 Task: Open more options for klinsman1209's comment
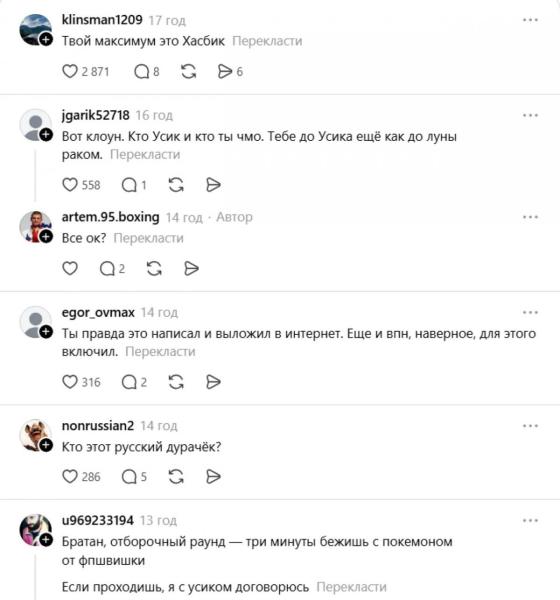tap(530, 20)
